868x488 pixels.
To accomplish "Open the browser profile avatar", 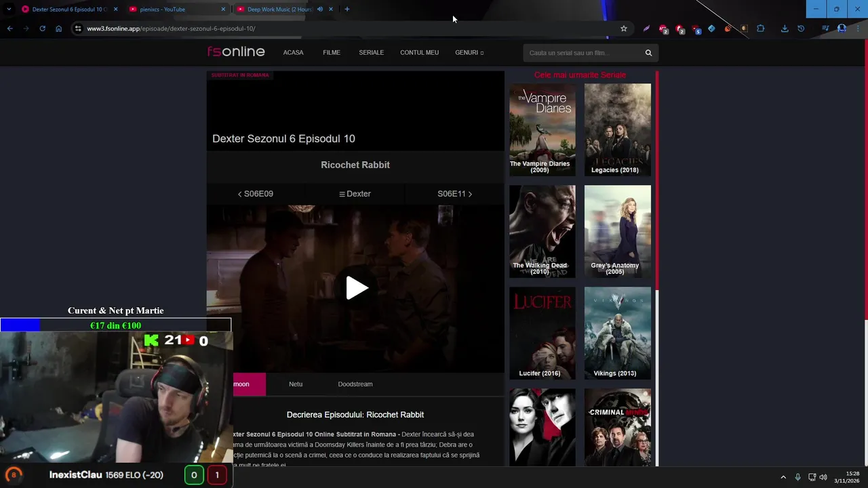I will [x=842, y=28].
